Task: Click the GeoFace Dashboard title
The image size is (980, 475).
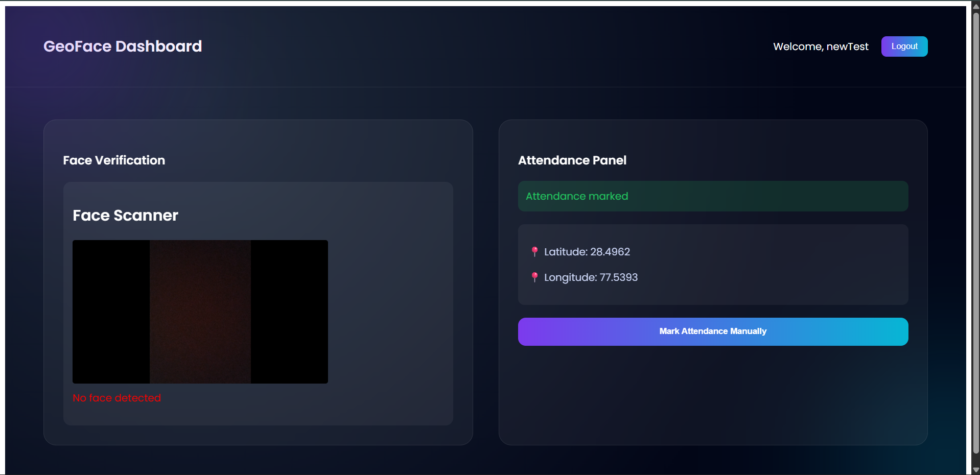Action: (123, 46)
